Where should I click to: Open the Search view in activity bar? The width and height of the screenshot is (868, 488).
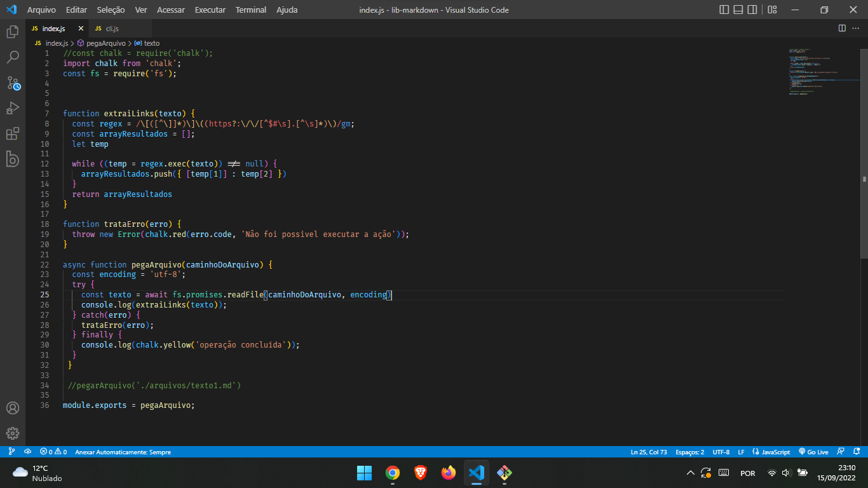click(13, 57)
